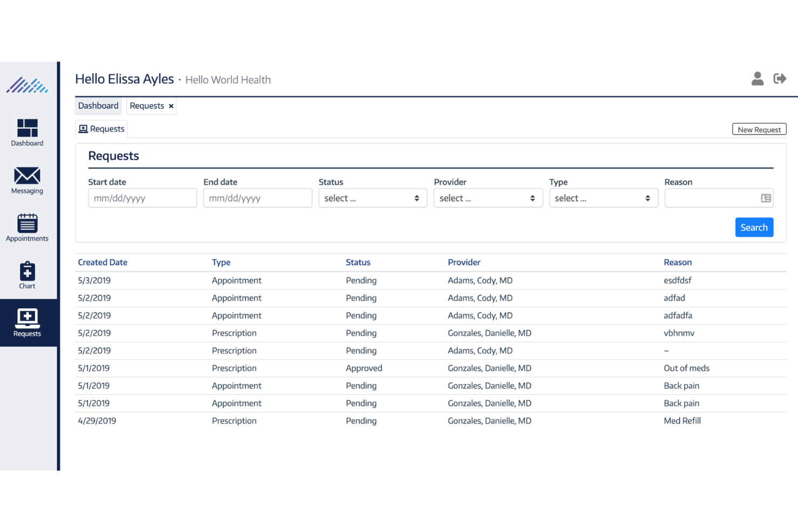This screenshot has width=798, height=532.
Task: Open Messaging using the envelope icon
Action: point(27,178)
